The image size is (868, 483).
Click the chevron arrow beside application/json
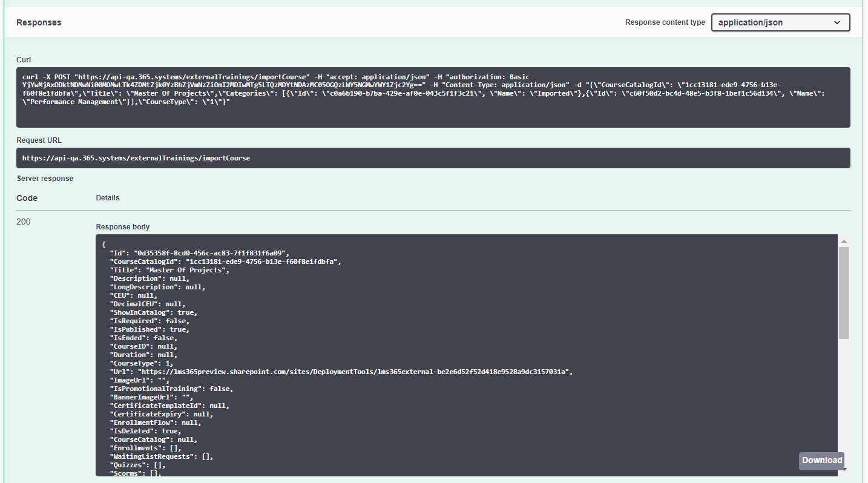[837, 22]
